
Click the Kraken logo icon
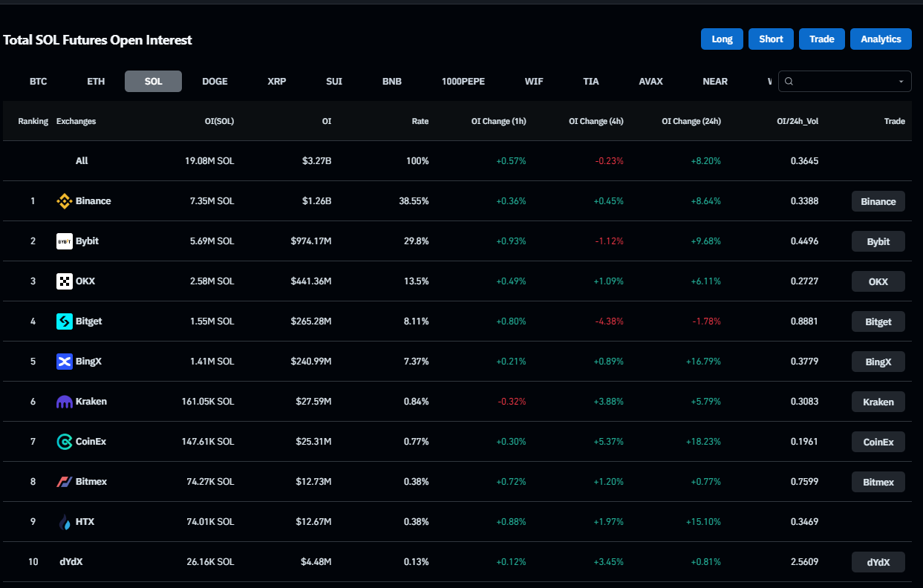pyautogui.click(x=65, y=402)
